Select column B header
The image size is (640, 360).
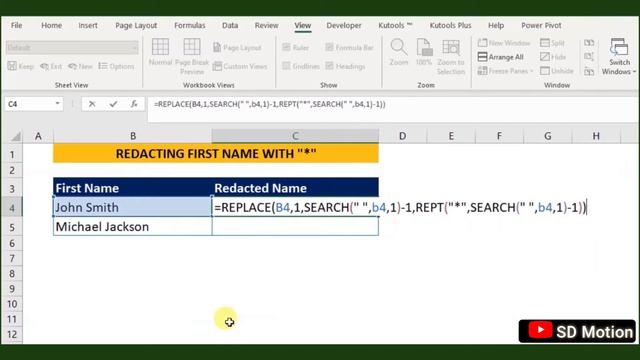133,136
